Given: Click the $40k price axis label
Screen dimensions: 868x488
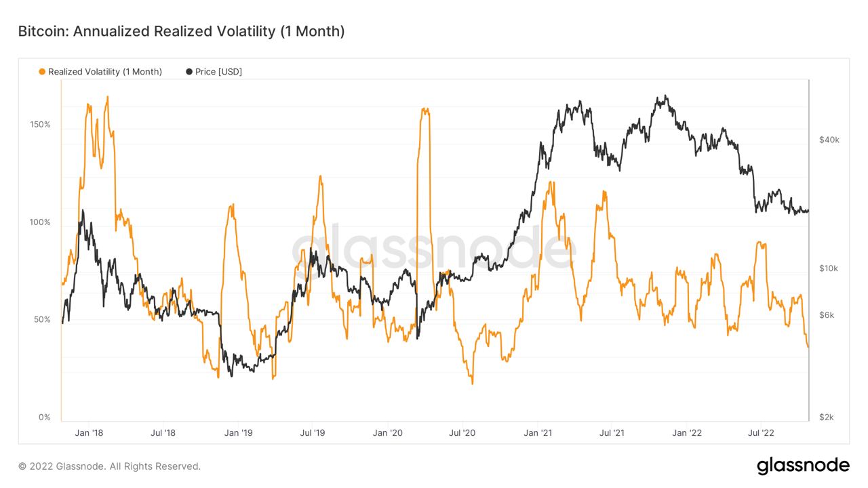Looking at the screenshot, I should [829, 140].
